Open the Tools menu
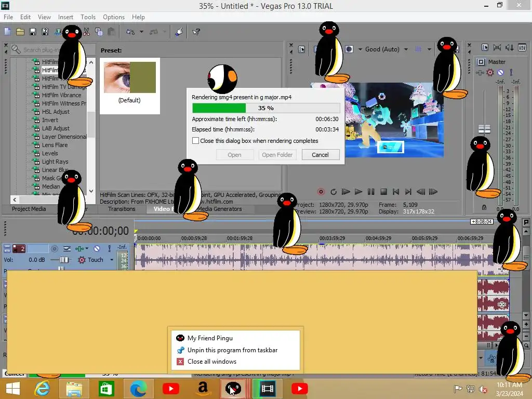Screen dimensions: 532x399 click(x=88, y=17)
